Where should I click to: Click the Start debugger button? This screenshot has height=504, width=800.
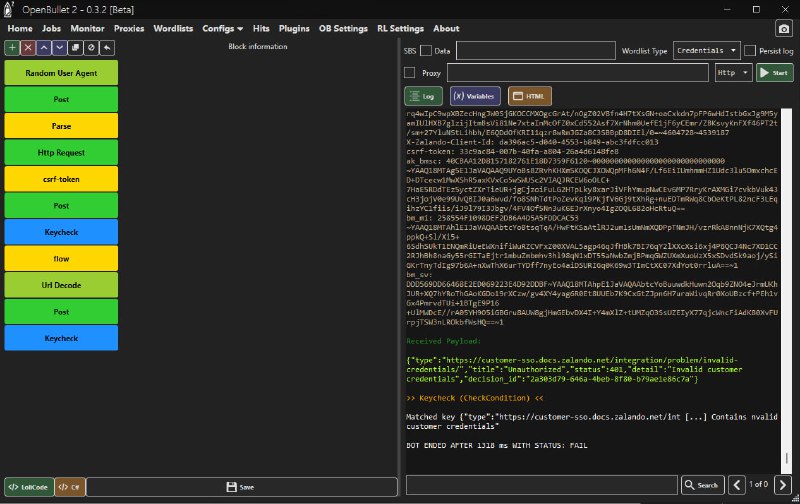point(774,73)
